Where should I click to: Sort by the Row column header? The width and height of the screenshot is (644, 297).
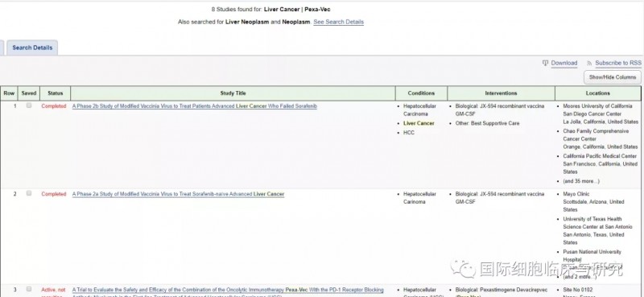pos(9,93)
